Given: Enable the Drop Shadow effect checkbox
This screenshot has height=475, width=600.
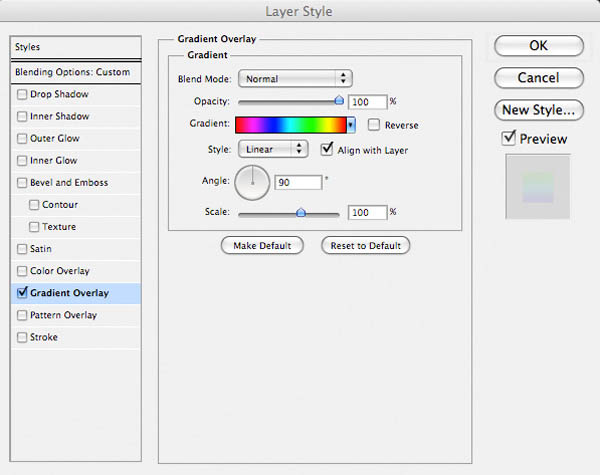Looking at the screenshot, I should pos(22,94).
